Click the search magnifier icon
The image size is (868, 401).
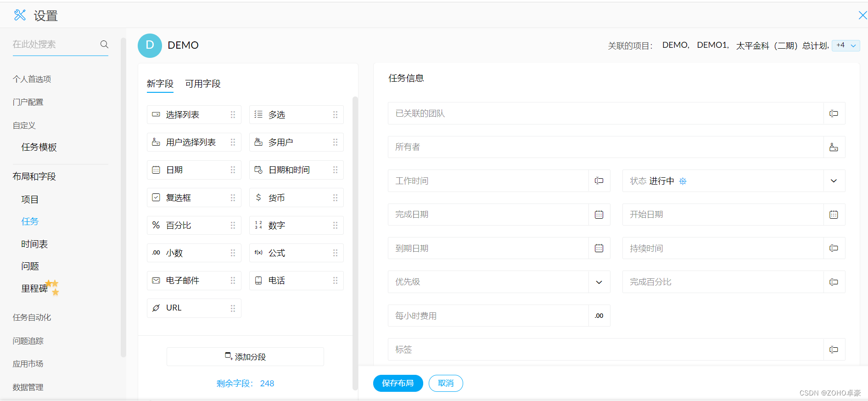click(104, 44)
